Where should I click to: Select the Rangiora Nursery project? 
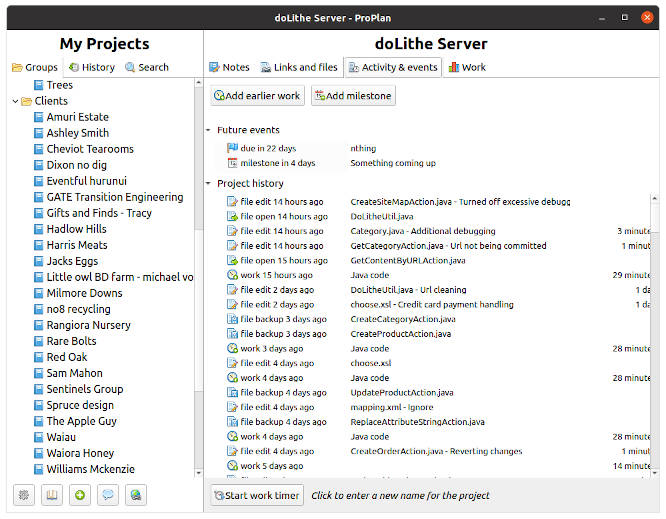(x=88, y=325)
